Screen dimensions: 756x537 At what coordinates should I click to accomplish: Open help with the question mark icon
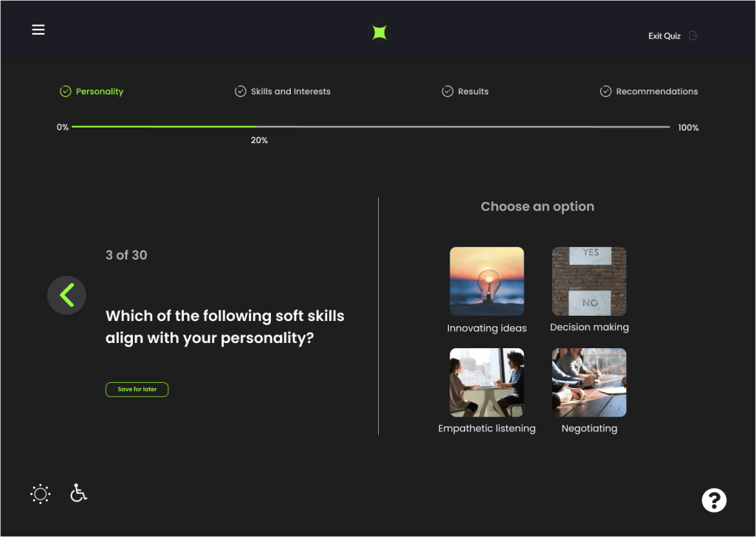pyautogui.click(x=713, y=500)
